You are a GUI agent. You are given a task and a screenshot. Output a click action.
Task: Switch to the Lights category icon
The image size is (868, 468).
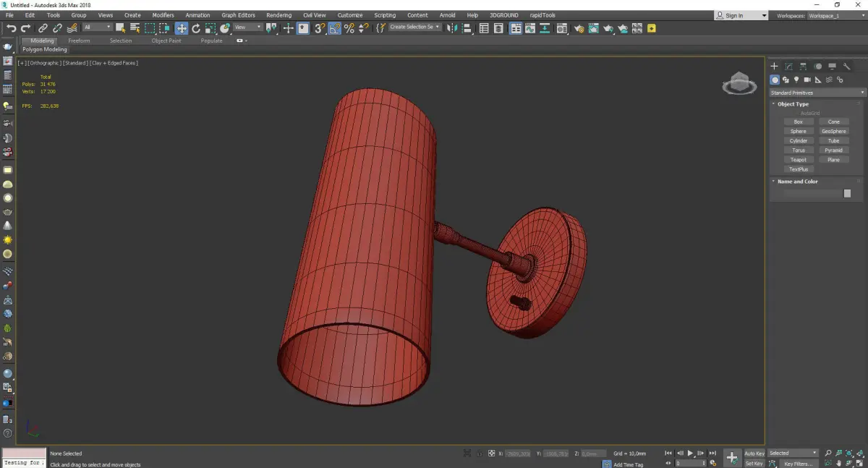(x=796, y=80)
